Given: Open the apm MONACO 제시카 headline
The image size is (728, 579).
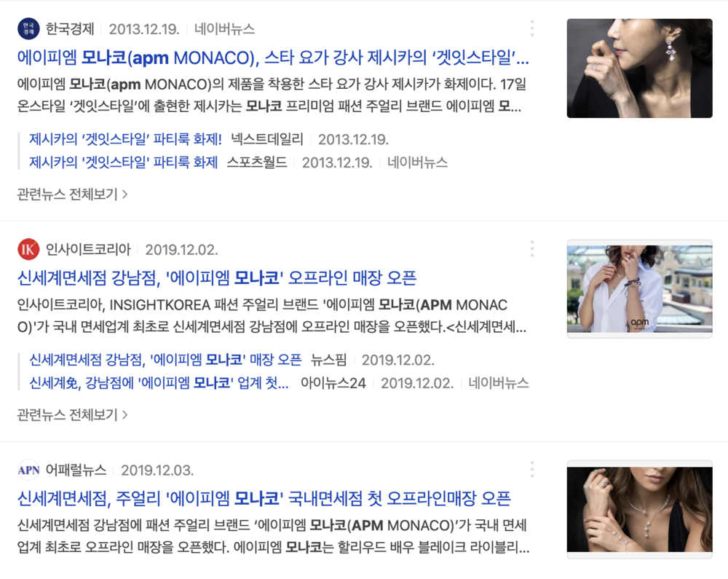Looking at the screenshot, I should 273,58.
